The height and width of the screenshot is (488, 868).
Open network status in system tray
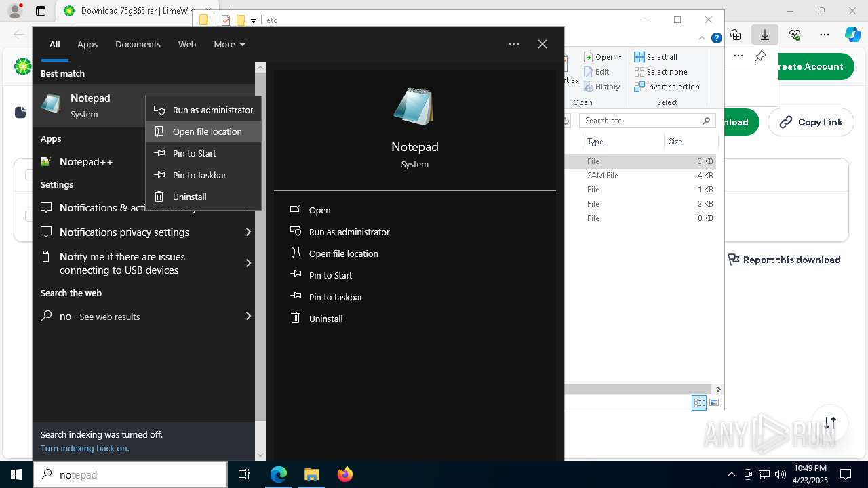tap(764, 474)
